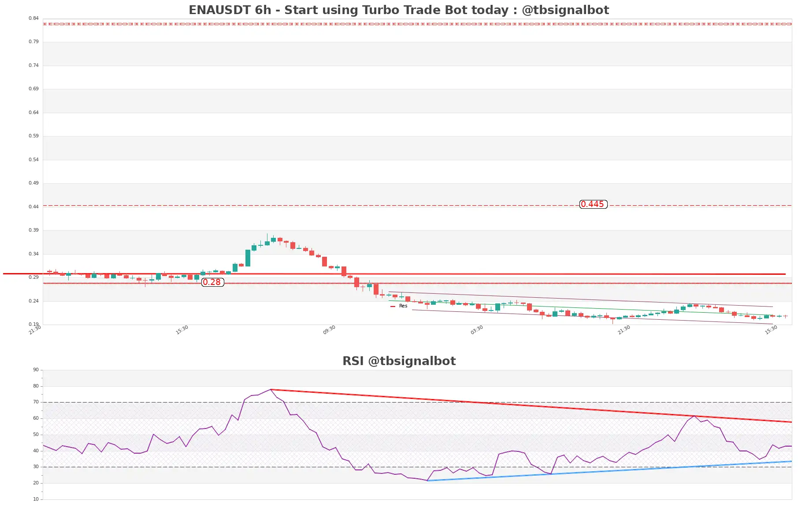Click the RSI line lowest trough near 21
Viewport: 798px width, 532px height.
click(427, 480)
